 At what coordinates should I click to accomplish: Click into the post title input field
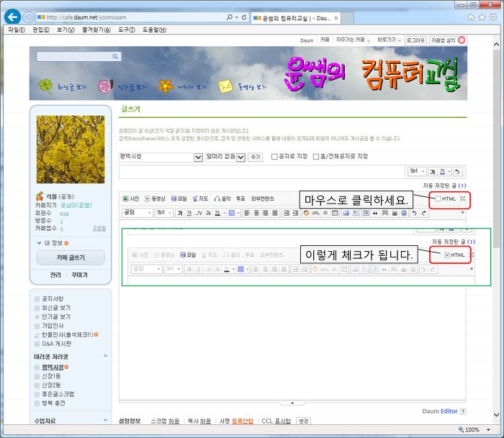coord(262,172)
